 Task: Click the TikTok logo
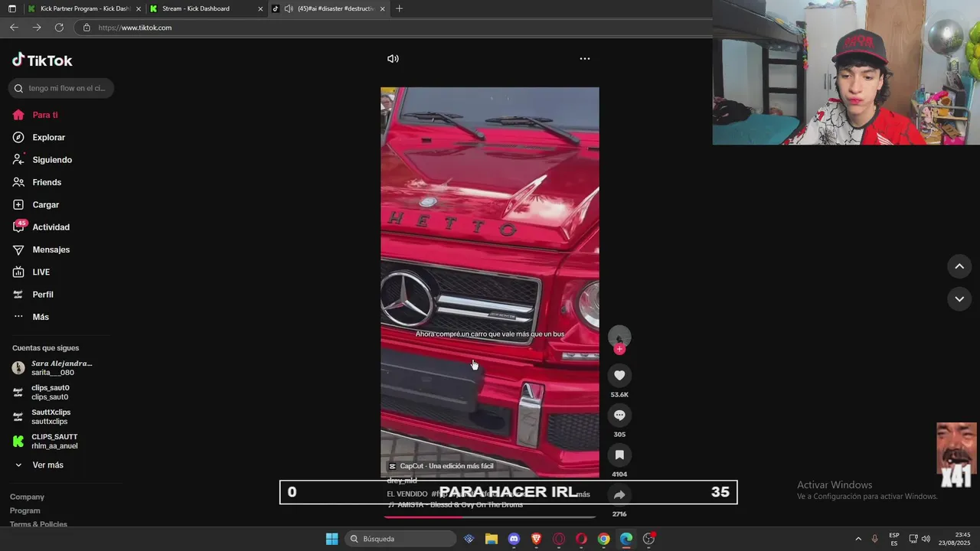point(42,60)
